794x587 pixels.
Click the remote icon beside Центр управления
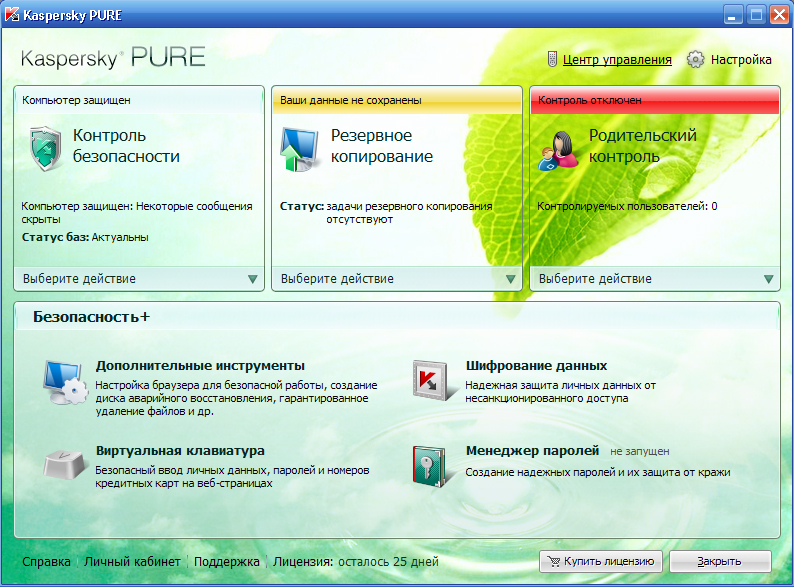pyautogui.click(x=552, y=59)
